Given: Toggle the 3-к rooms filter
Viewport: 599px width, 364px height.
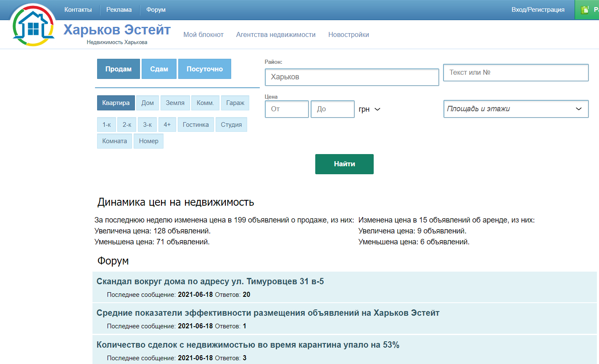Looking at the screenshot, I should coord(148,125).
